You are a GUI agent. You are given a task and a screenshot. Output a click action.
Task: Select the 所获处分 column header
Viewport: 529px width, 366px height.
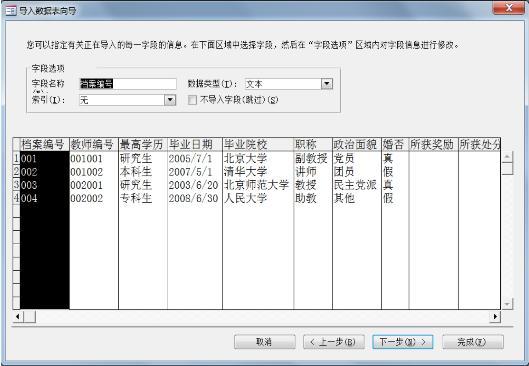[479, 145]
